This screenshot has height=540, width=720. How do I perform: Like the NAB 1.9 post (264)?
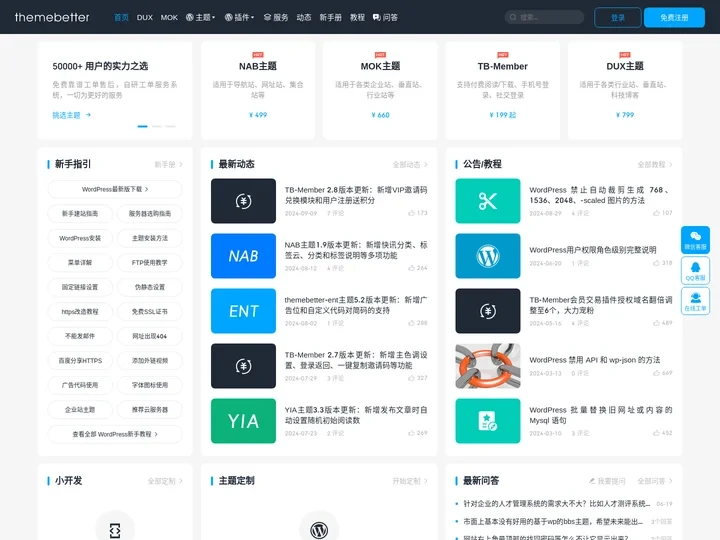(x=417, y=268)
